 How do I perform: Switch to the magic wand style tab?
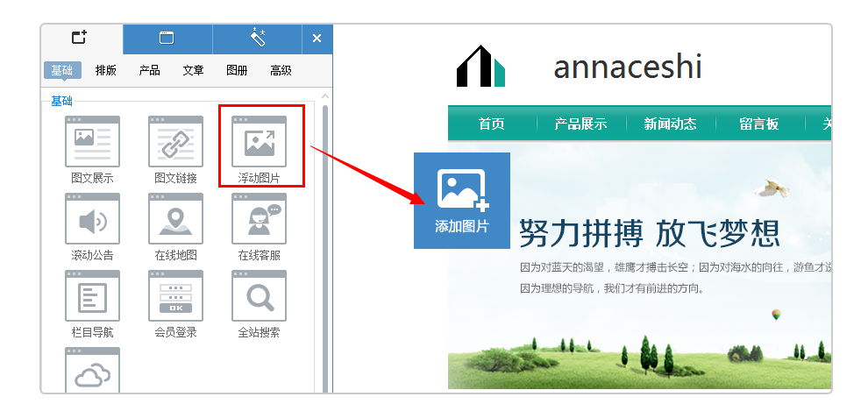pos(258,39)
